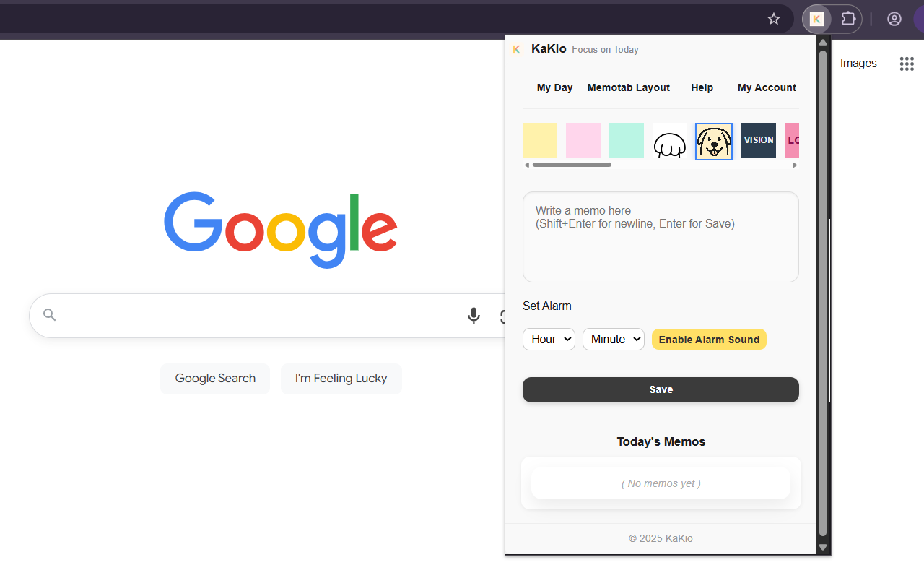Image resolution: width=924 pixels, height=578 pixels.
Task: Open the Hour dropdown
Action: [x=549, y=340]
